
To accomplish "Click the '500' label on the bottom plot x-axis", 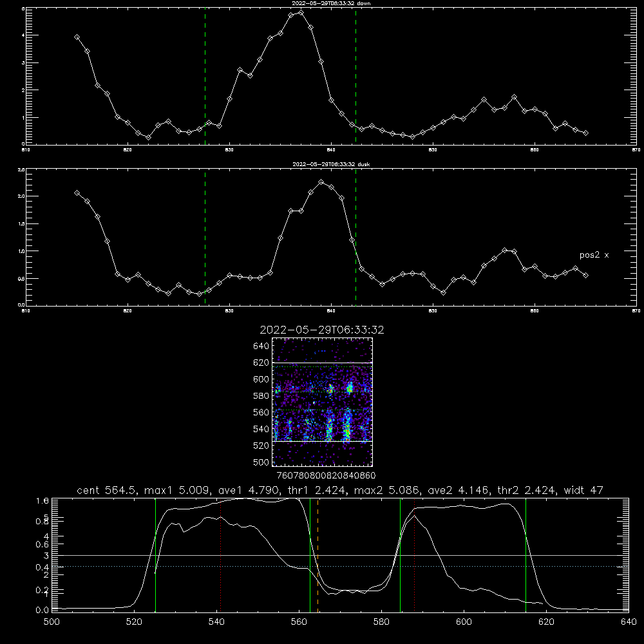I will tap(52, 622).
